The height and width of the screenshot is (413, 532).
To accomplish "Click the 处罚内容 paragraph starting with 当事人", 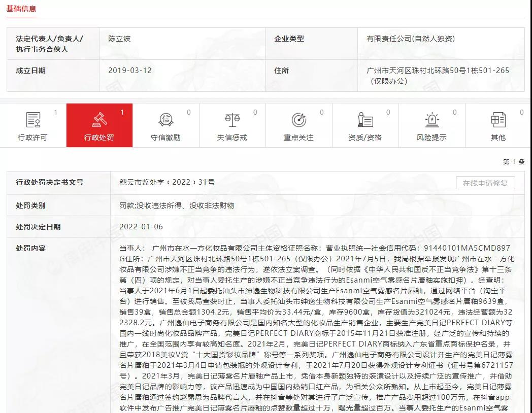I will tap(317, 328).
